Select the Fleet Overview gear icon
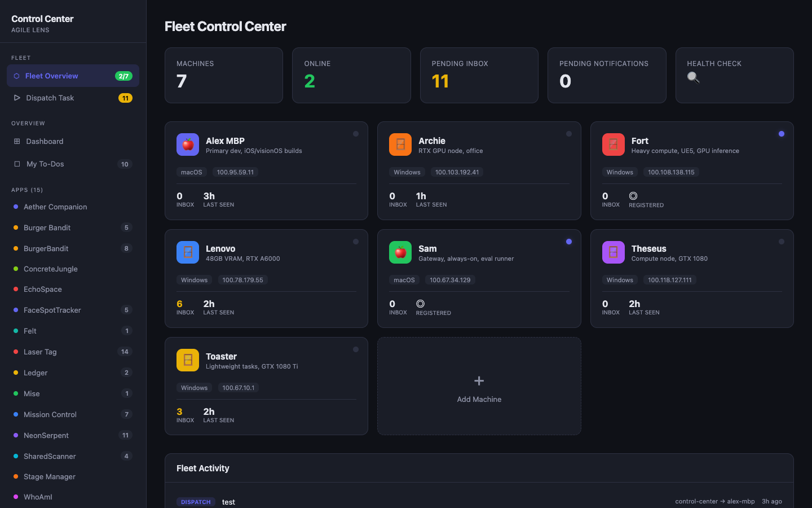Screen dimensions: 812x508 [x=17, y=76]
